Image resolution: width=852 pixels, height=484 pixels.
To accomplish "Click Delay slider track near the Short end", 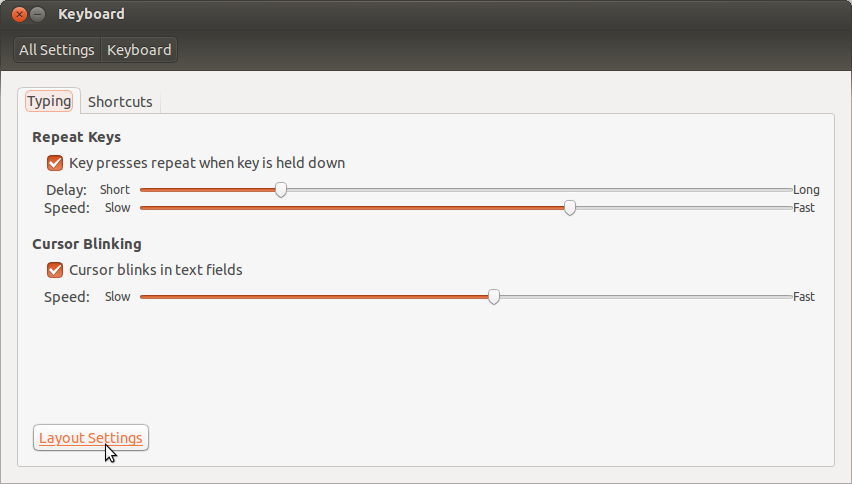I will (155, 189).
